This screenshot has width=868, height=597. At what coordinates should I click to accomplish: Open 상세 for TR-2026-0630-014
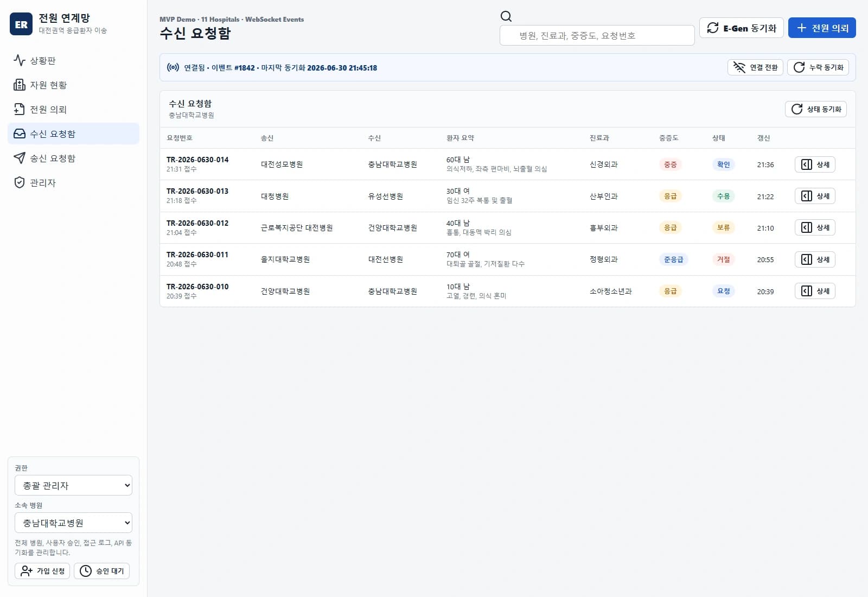pos(815,164)
